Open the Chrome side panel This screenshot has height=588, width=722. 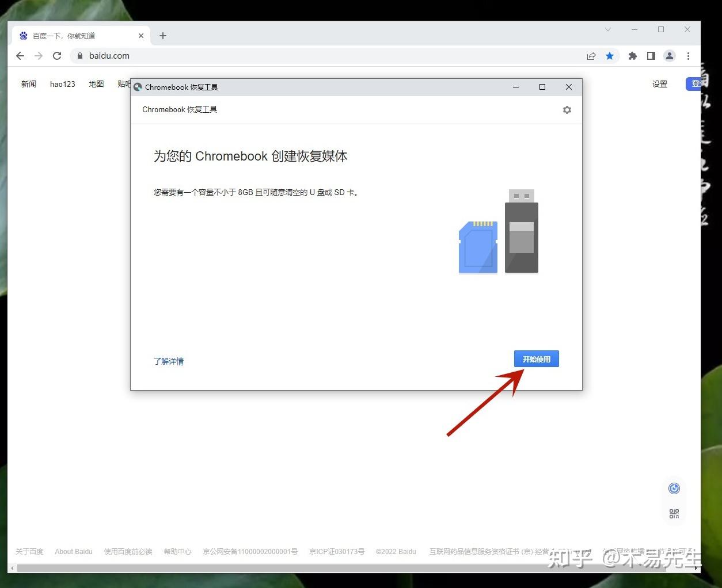coord(651,56)
